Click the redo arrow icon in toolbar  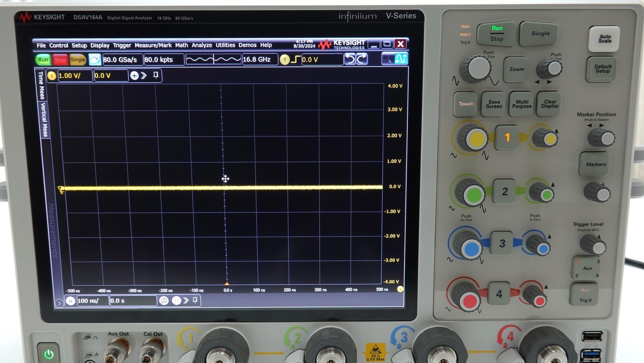tap(362, 59)
